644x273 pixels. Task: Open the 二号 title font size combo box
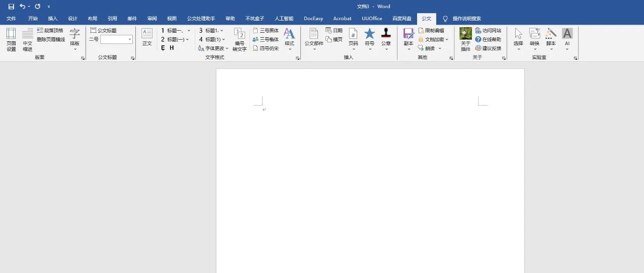click(x=116, y=39)
